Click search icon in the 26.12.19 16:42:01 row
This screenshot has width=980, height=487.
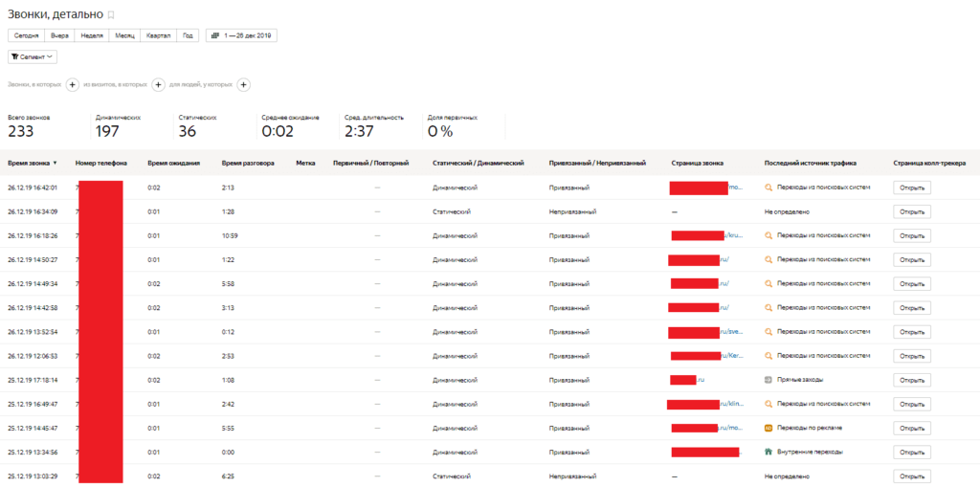point(768,188)
